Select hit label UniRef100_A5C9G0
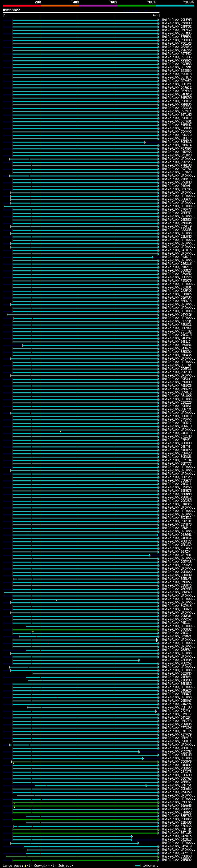This screenshot has height=868, width=197. tap(177, 30)
